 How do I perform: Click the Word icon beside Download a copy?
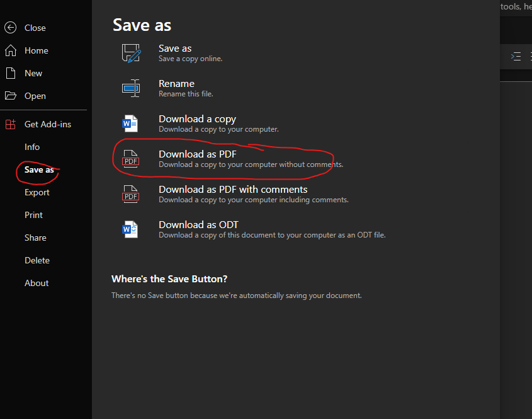(x=130, y=123)
